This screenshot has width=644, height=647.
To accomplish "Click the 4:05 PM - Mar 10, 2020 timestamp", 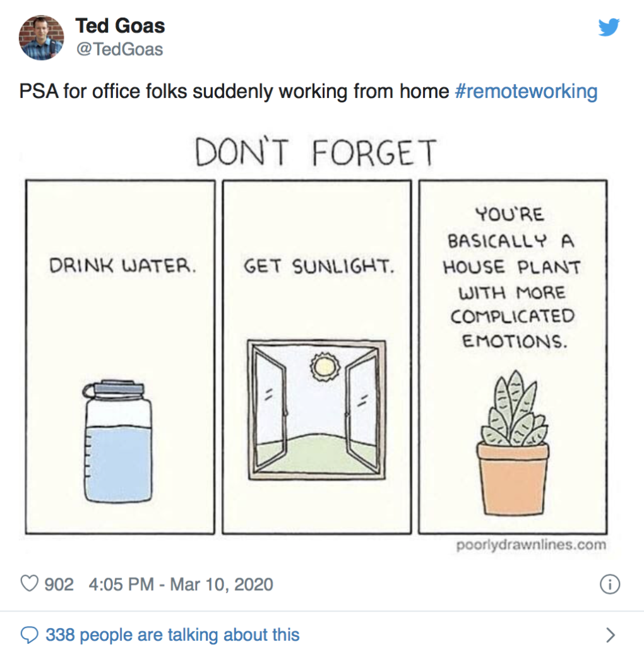I will pyautogui.click(x=181, y=584).
